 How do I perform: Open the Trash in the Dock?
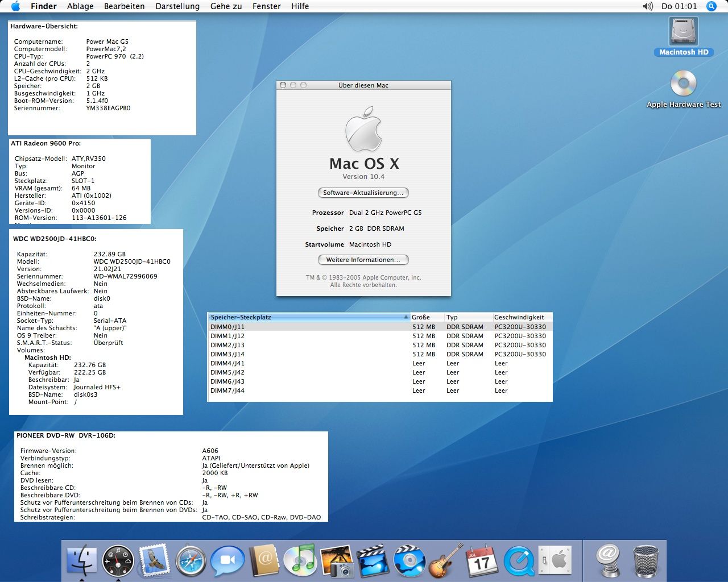[x=646, y=560]
